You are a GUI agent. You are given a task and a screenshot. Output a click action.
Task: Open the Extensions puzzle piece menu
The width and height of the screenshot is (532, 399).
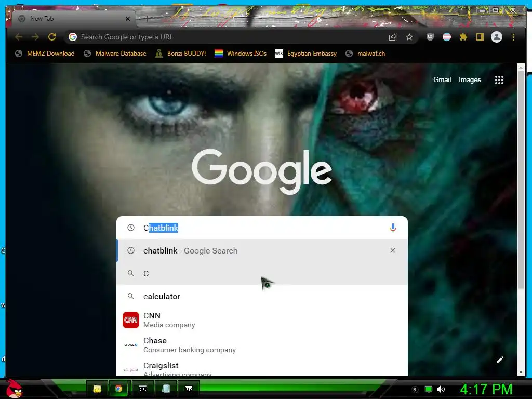[x=463, y=37]
